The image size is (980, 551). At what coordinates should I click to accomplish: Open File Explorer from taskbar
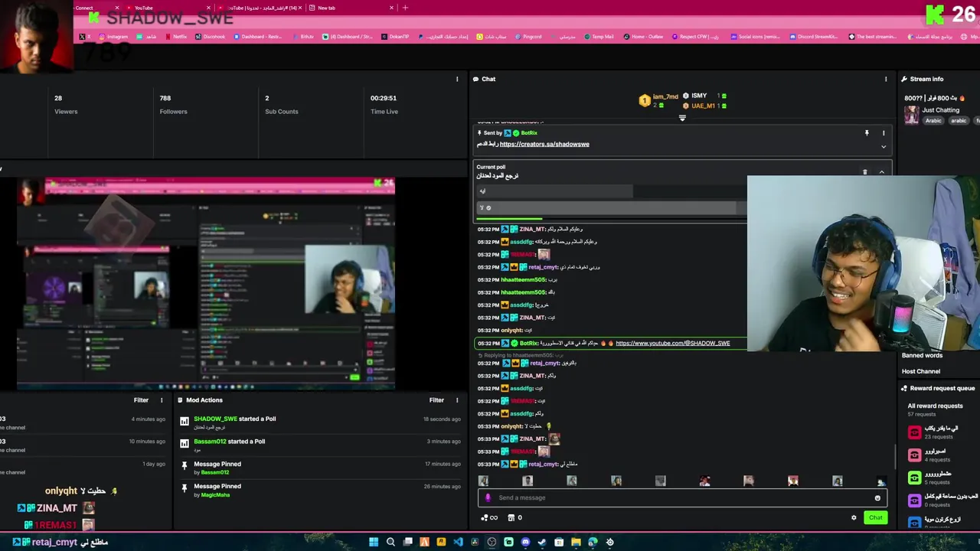pos(576,542)
